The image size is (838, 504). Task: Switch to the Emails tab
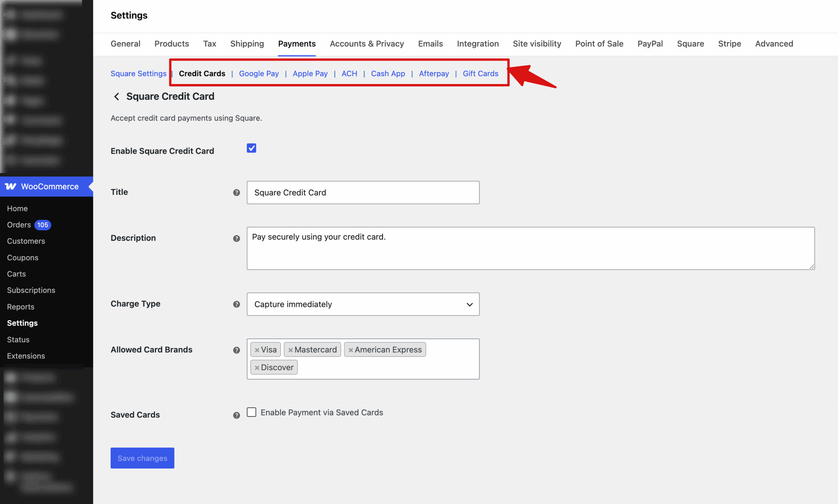click(x=430, y=44)
